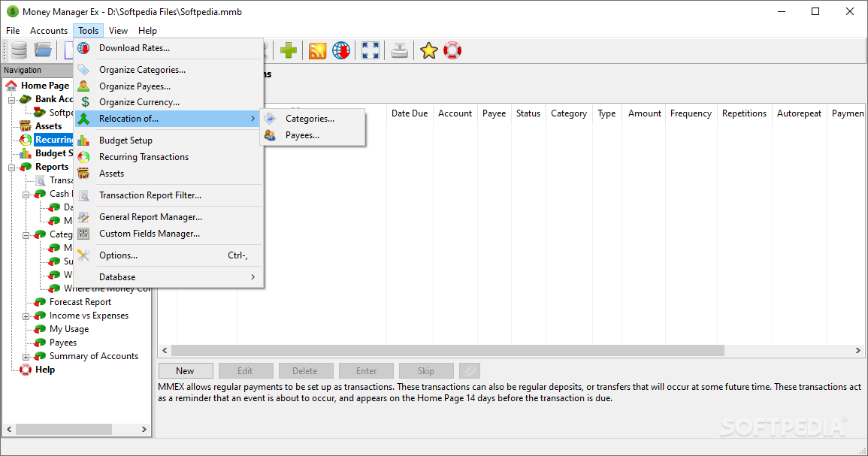Click the icon beside Custom Fields Manager

click(x=83, y=234)
